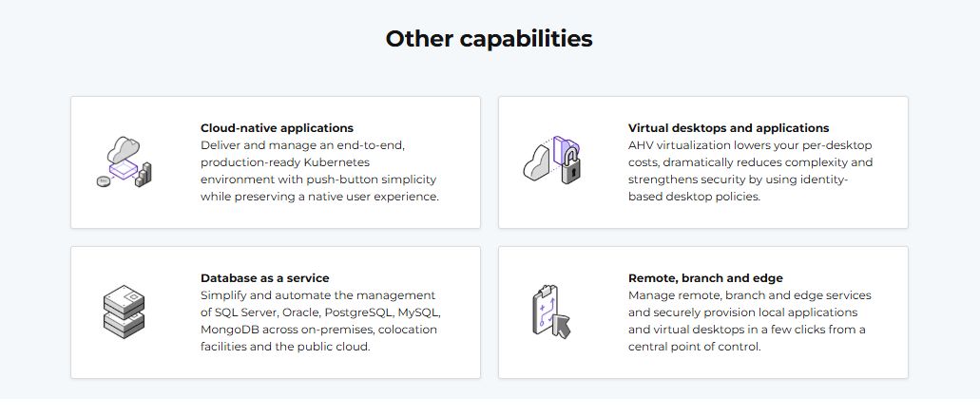Click the remote branch clipboard cursor icon
Image resolution: width=980 pixels, height=416 pixels.
550,312
